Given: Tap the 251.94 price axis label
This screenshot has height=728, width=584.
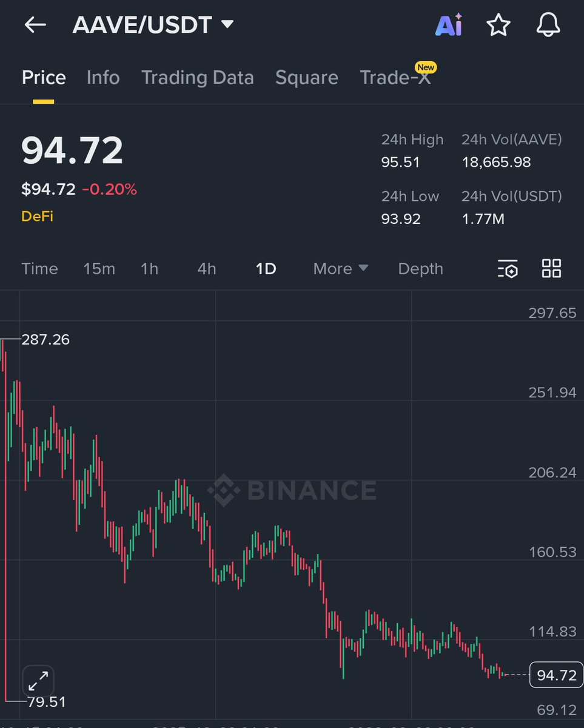Looking at the screenshot, I should pos(552,393).
